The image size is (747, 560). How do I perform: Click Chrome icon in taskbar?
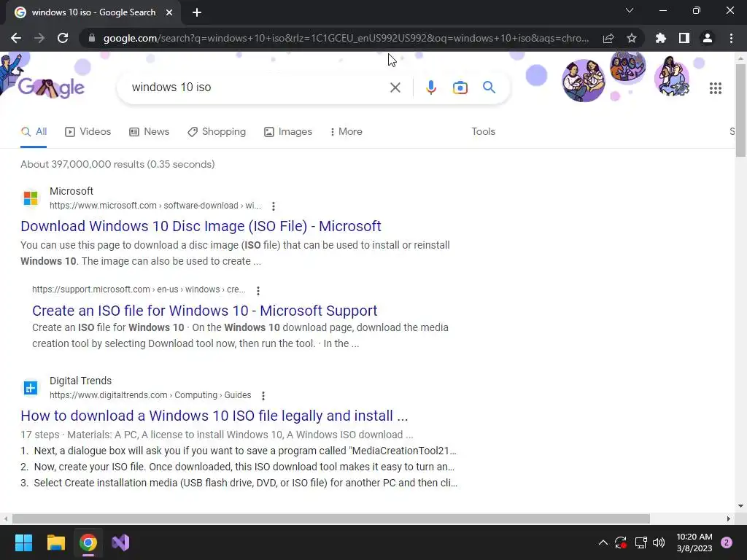tap(88, 542)
